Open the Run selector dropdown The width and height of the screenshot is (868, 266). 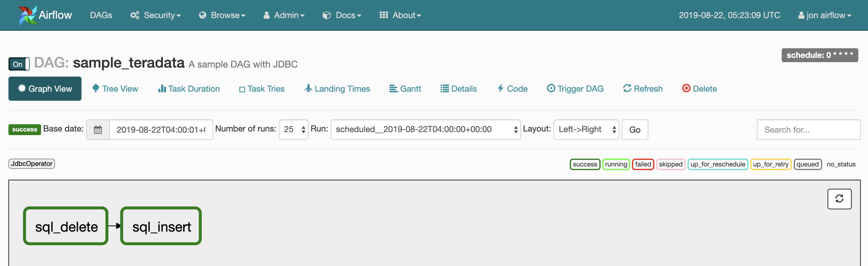point(426,130)
